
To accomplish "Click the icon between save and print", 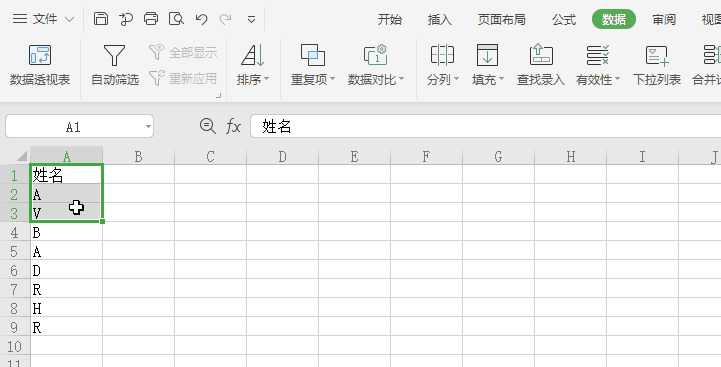I will click(126, 19).
